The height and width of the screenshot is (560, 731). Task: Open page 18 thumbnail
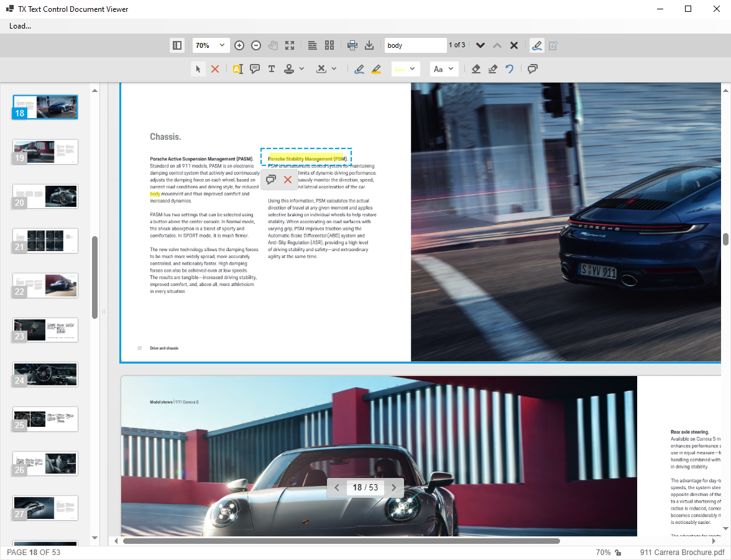(x=45, y=107)
